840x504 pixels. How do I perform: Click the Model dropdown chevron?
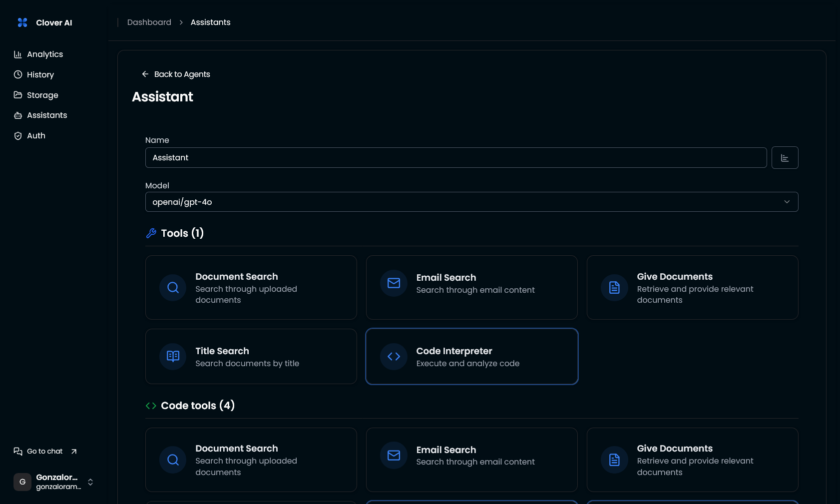pyautogui.click(x=787, y=202)
